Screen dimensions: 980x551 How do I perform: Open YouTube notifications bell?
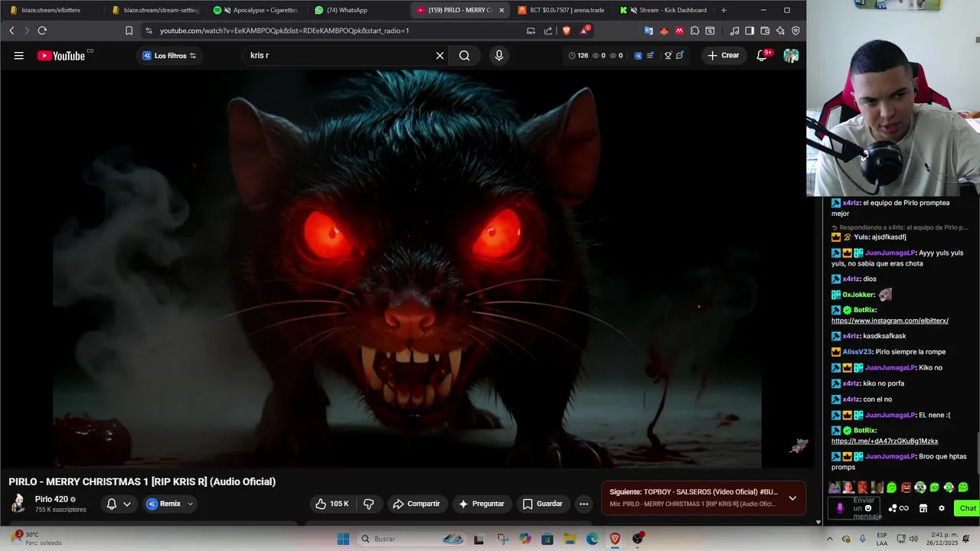[762, 55]
